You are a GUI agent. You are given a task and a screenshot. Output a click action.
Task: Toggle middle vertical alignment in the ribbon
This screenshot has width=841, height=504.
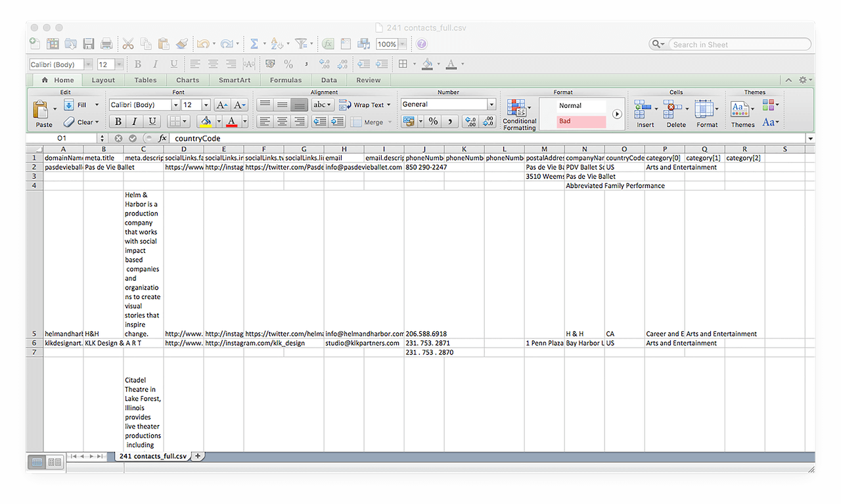282,104
